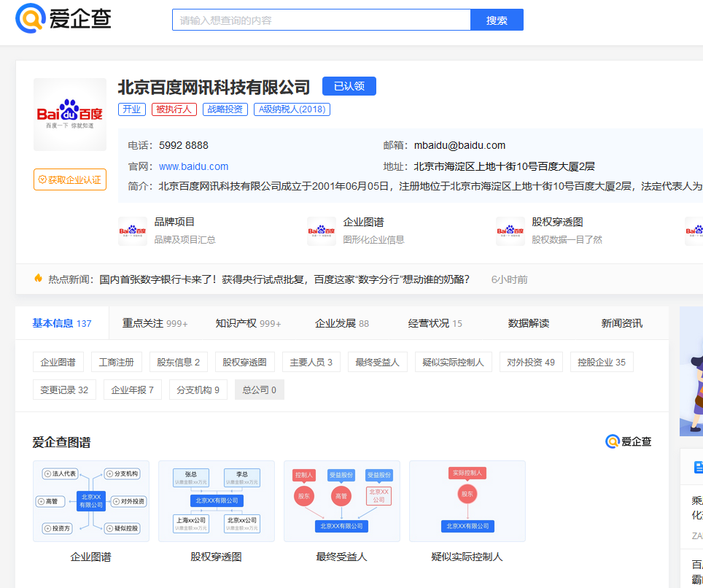
Task: Open the 股权穿透图 card title
Action: tap(557, 222)
